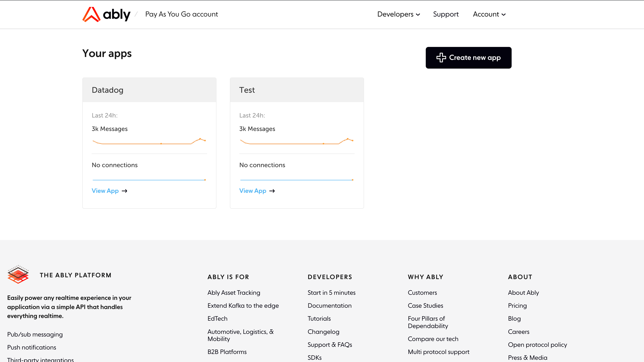Image resolution: width=644 pixels, height=362 pixels.
Task: Expand the Account dropdown menu
Action: point(489,14)
